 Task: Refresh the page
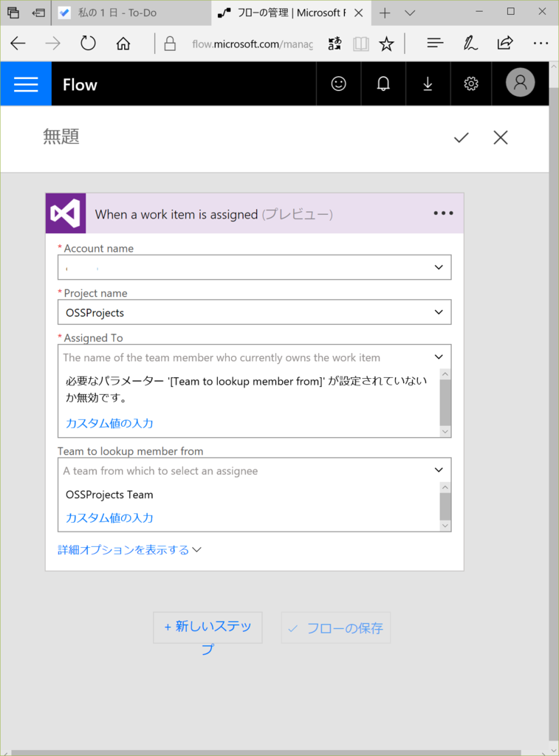click(x=88, y=44)
